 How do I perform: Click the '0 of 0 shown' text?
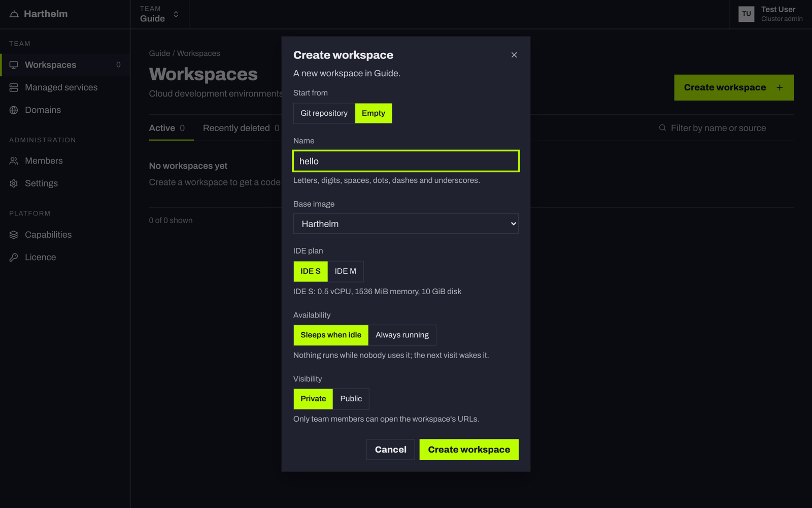pos(171,220)
